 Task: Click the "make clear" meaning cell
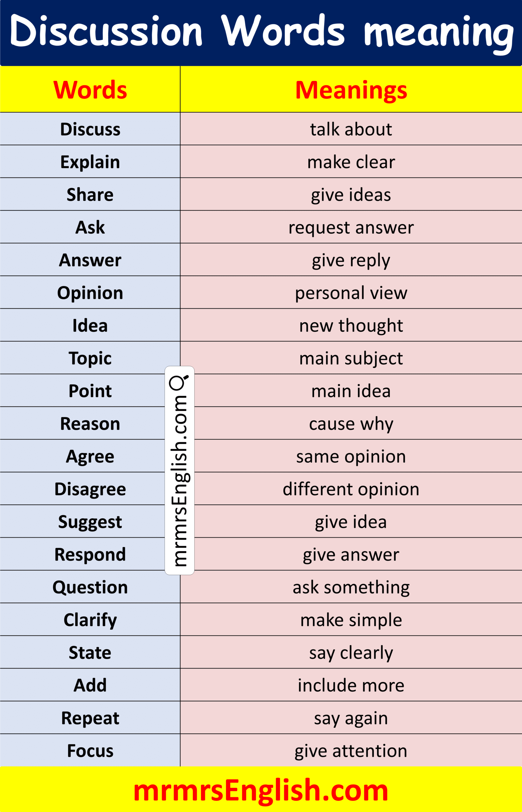[x=351, y=162]
